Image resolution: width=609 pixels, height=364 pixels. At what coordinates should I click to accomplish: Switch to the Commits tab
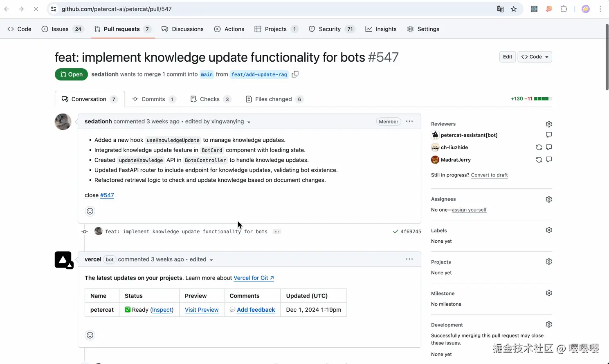click(154, 99)
